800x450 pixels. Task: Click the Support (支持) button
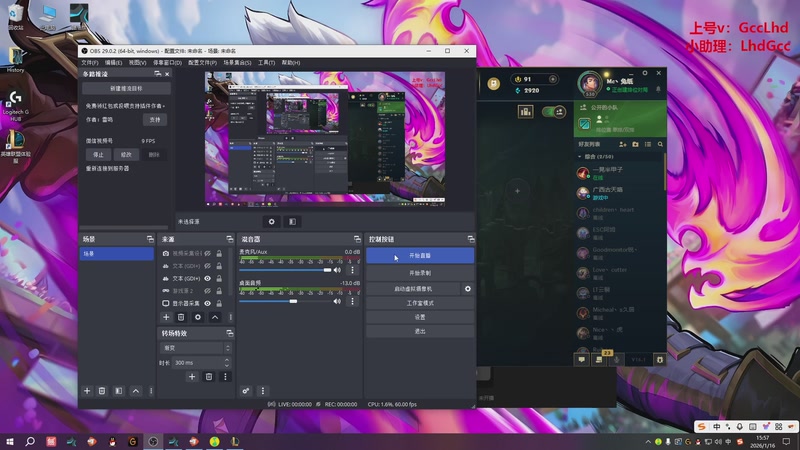(155, 119)
